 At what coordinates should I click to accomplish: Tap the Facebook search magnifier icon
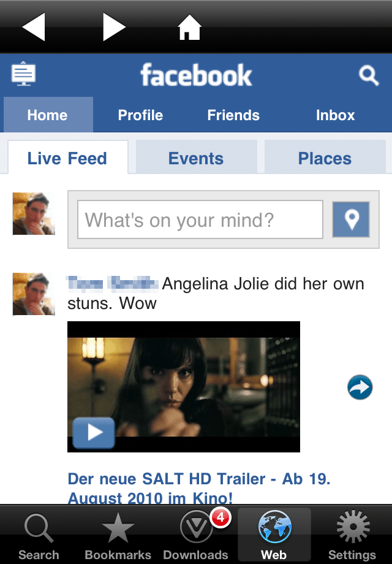tap(369, 75)
